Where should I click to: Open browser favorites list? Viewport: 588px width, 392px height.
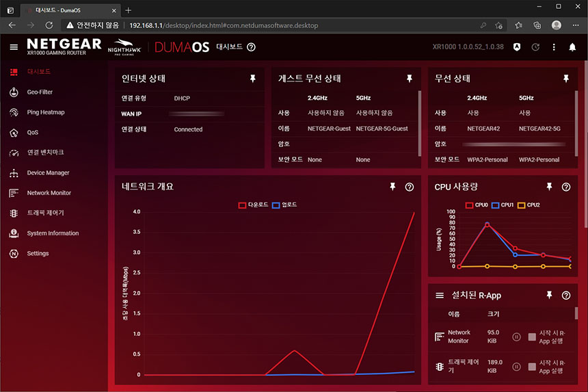pyautogui.click(x=519, y=25)
